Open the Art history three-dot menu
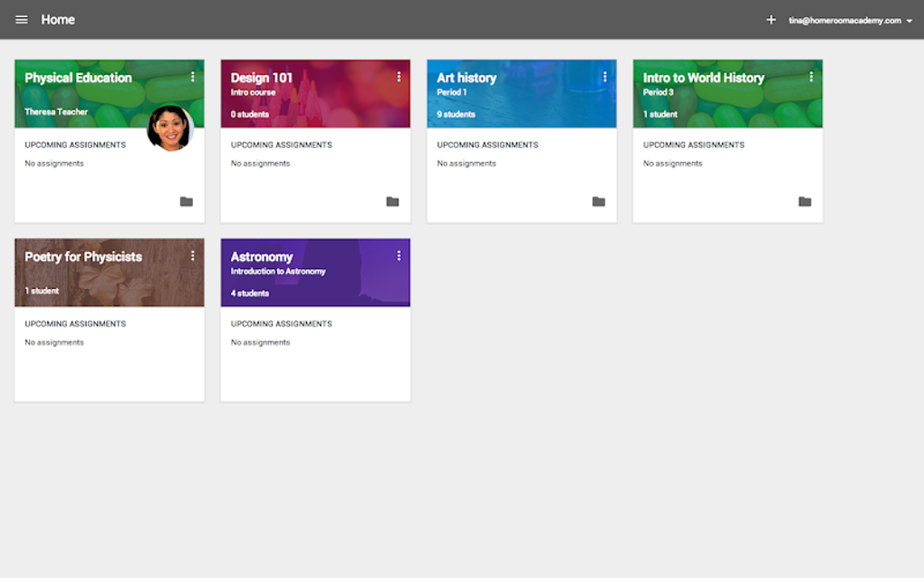924x578 pixels. pos(605,76)
